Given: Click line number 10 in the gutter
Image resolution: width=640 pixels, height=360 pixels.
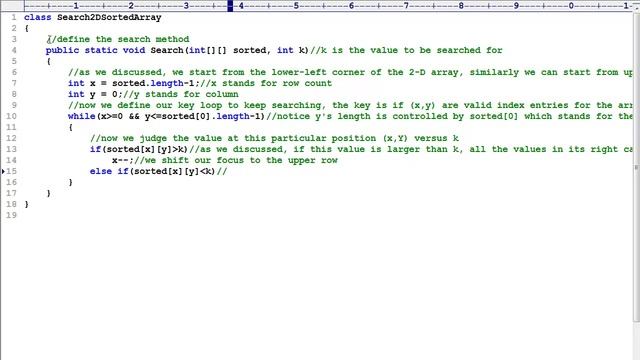Looking at the screenshot, I should pyautogui.click(x=11, y=116).
